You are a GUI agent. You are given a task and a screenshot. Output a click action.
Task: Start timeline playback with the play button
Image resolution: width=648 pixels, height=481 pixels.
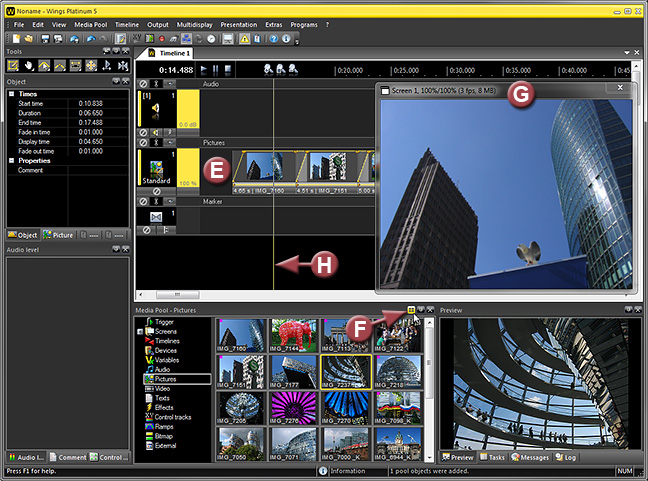tap(204, 70)
